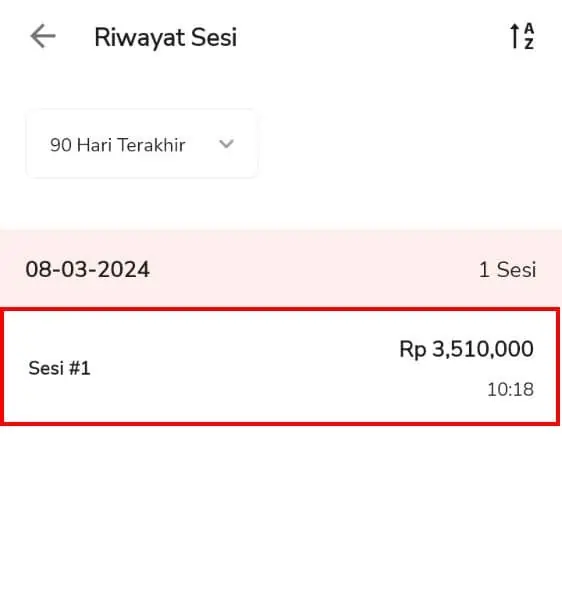Tap the 10:18 session time
The image size is (562, 590).
pos(510,389)
